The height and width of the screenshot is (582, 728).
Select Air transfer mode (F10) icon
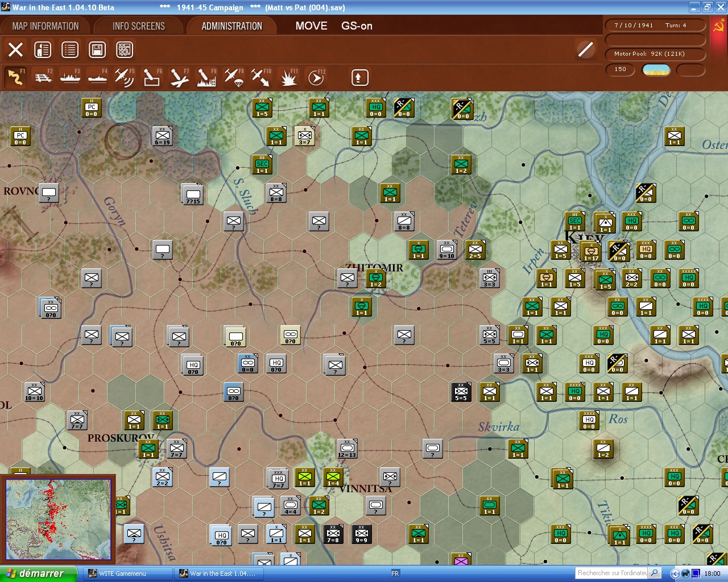(x=261, y=77)
